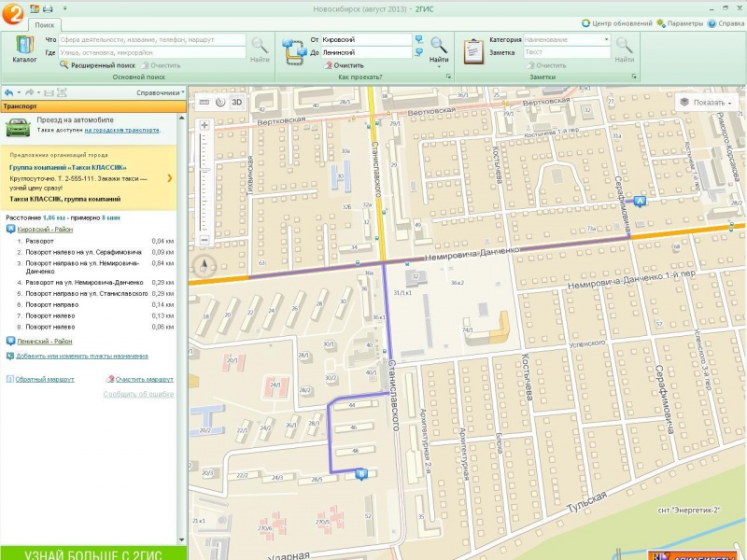
Task: Open the Кировский - Район start point link
Action: tap(45, 230)
